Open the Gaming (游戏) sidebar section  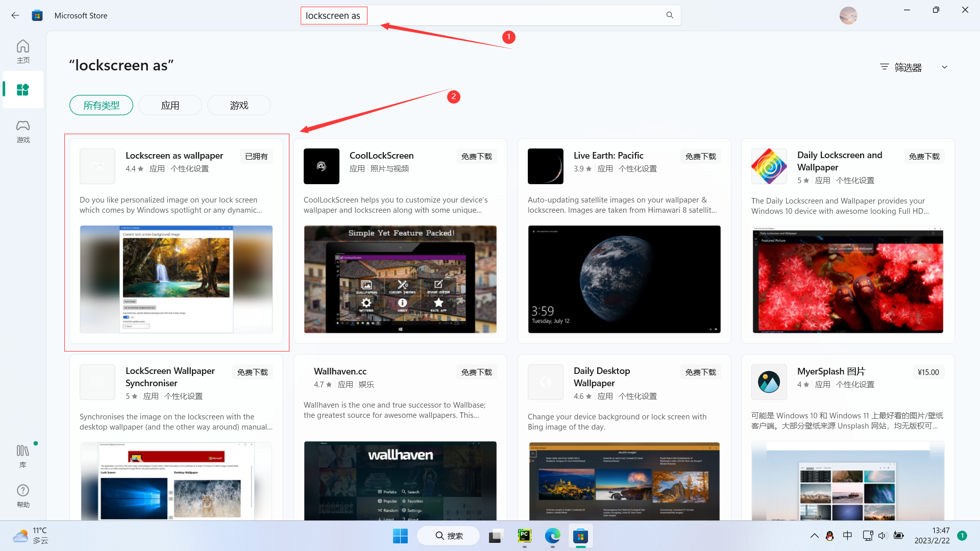[23, 131]
